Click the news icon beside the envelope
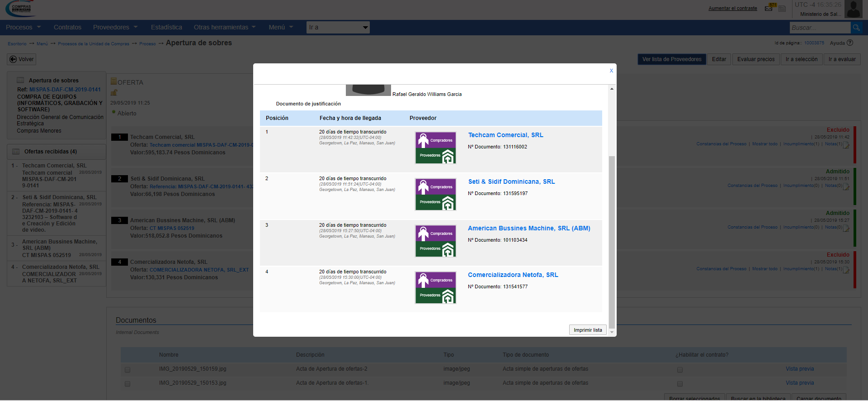The image size is (868, 401). pyautogui.click(x=782, y=9)
